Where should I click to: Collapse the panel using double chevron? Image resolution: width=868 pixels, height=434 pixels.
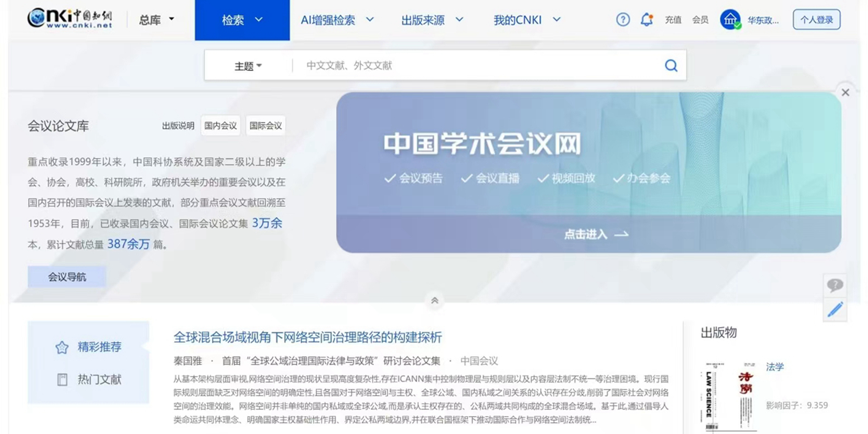point(434,300)
